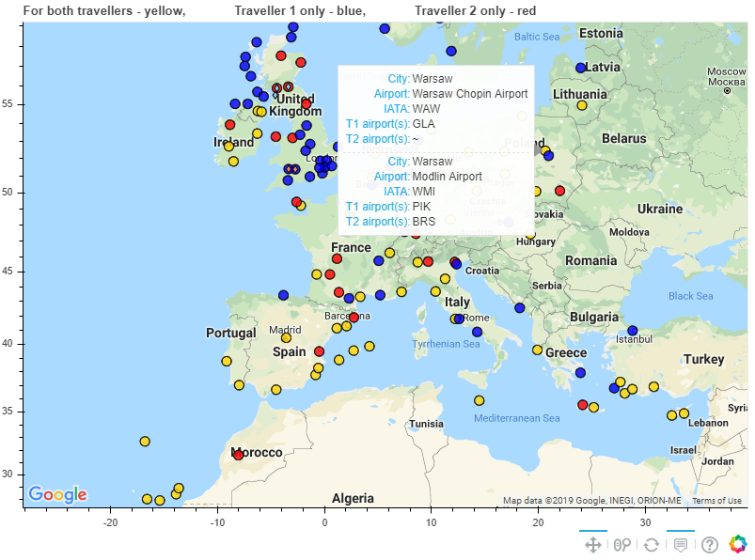Viewport: 755px width, 560px height.
Task: Select the blue airport marker in Latvia
Action: coord(581,68)
